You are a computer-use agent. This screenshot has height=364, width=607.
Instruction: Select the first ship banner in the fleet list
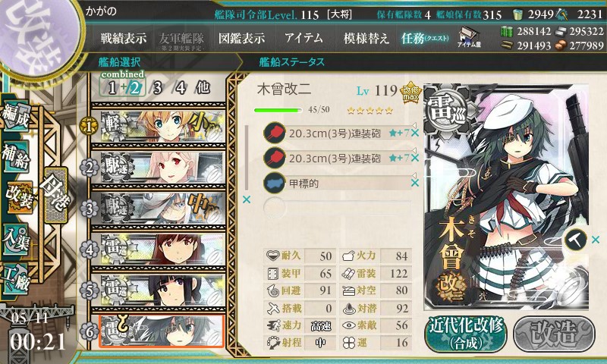[162, 126]
